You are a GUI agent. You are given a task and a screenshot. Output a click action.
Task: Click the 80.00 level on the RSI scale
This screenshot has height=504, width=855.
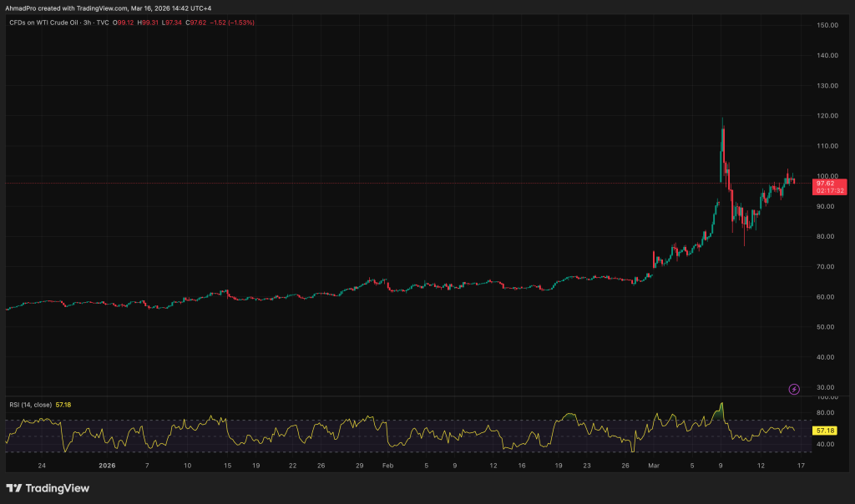[x=826, y=411]
